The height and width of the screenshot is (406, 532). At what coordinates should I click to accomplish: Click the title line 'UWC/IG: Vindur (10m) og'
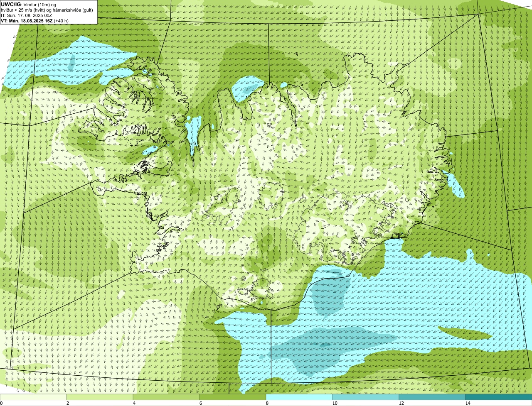29,4
